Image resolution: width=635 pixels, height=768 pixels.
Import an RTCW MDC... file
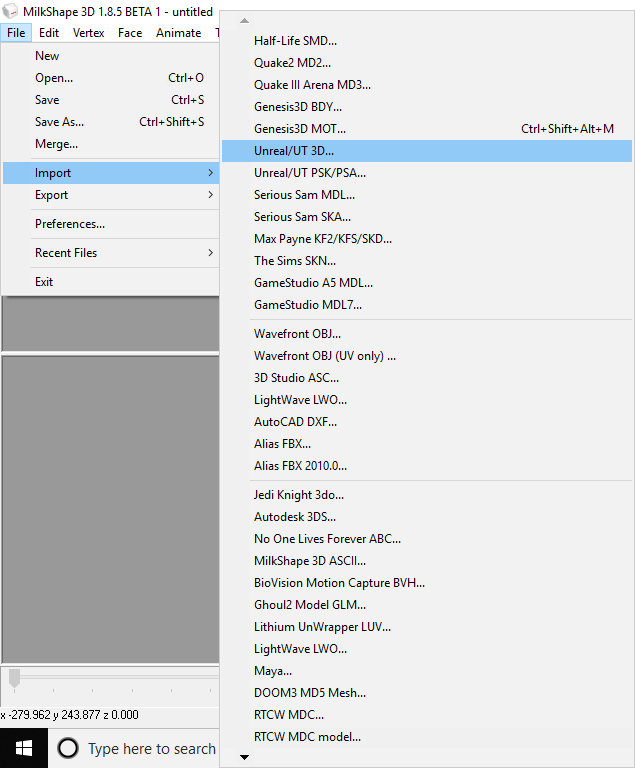click(x=427, y=715)
